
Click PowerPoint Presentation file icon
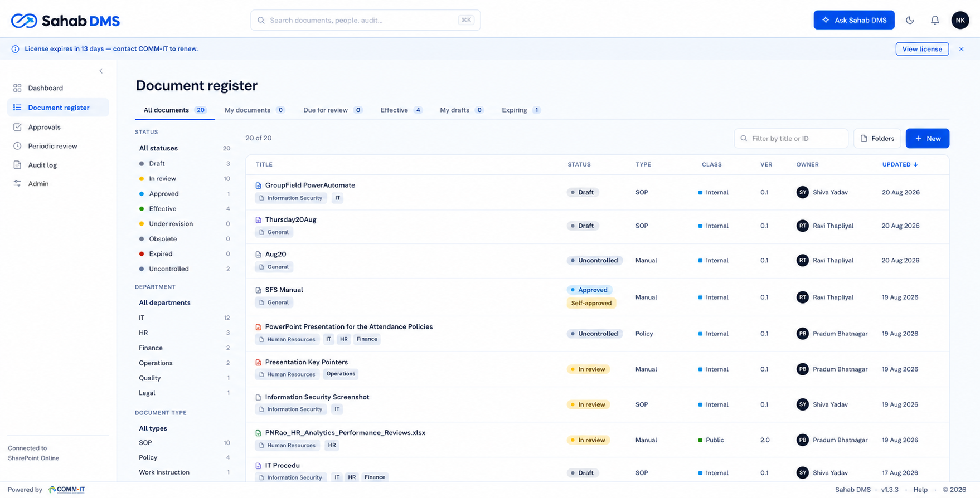(258, 327)
